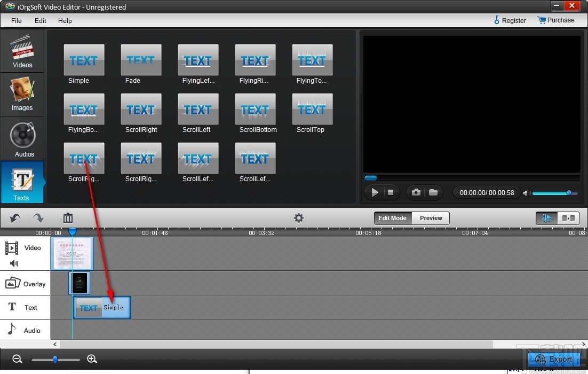Take a snapshot with the camera icon

[416, 192]
